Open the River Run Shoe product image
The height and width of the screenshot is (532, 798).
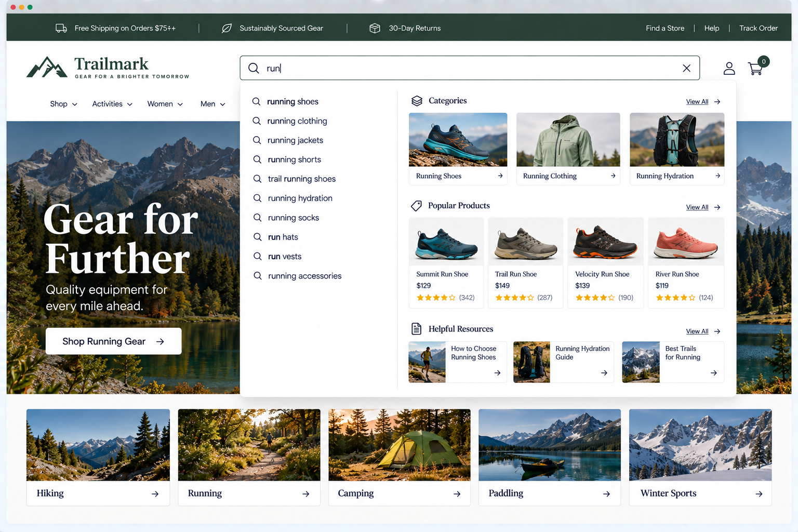coord(686,242)
